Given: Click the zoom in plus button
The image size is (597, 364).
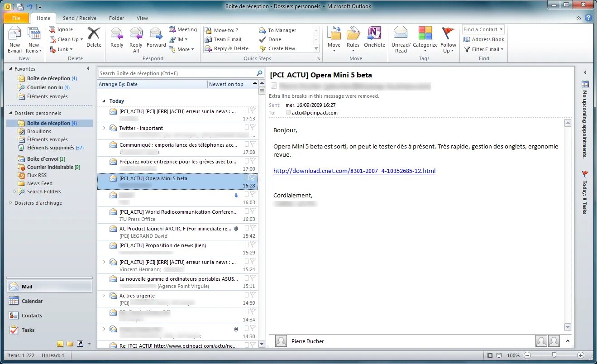Looking at the screenshot, I should [x=581, y=355].
